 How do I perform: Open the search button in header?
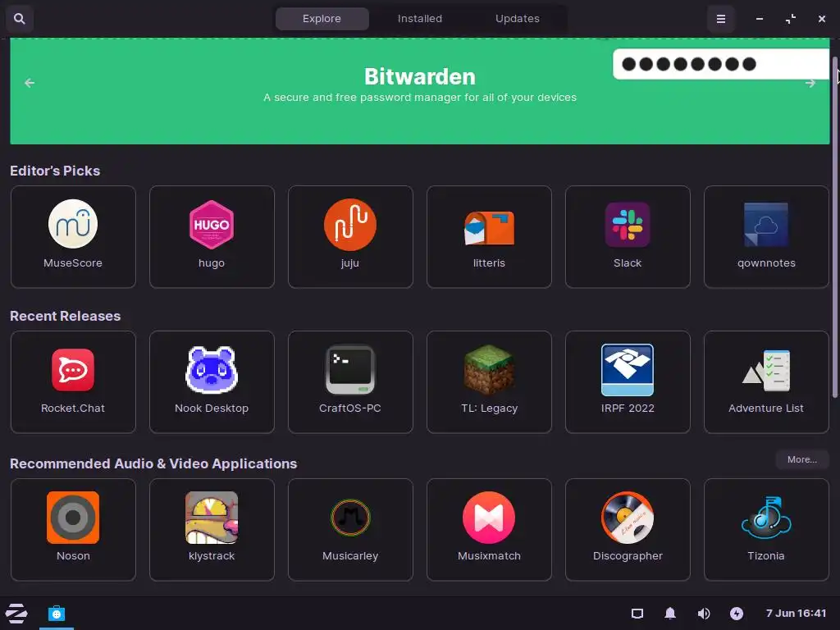click(20, 19)
